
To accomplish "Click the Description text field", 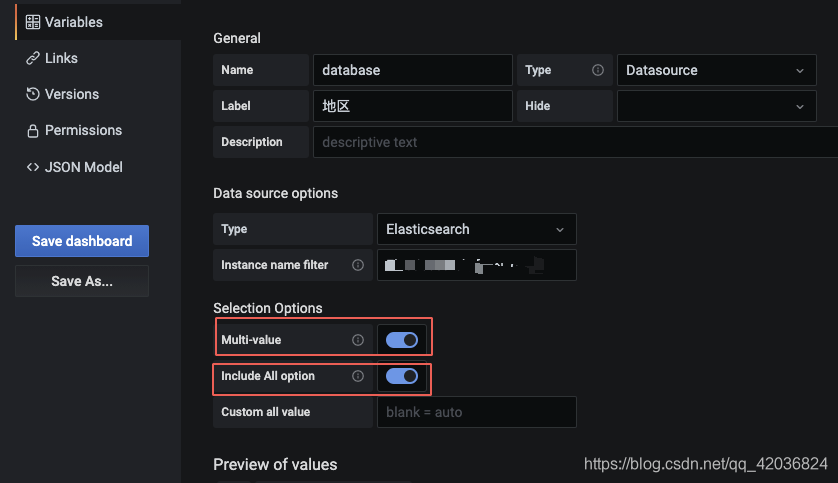I will [x=575, y=142].
